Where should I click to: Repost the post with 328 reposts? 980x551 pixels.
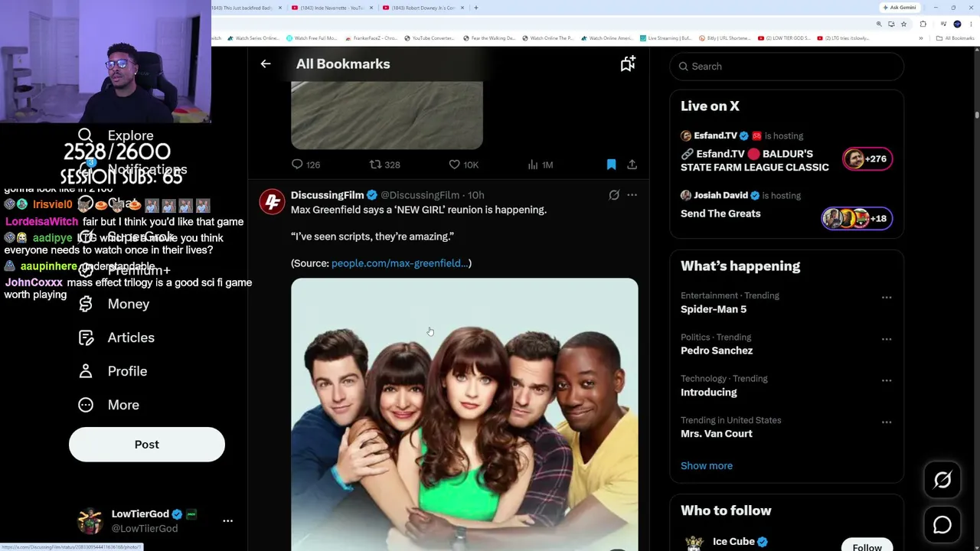[x=384, y=165]
